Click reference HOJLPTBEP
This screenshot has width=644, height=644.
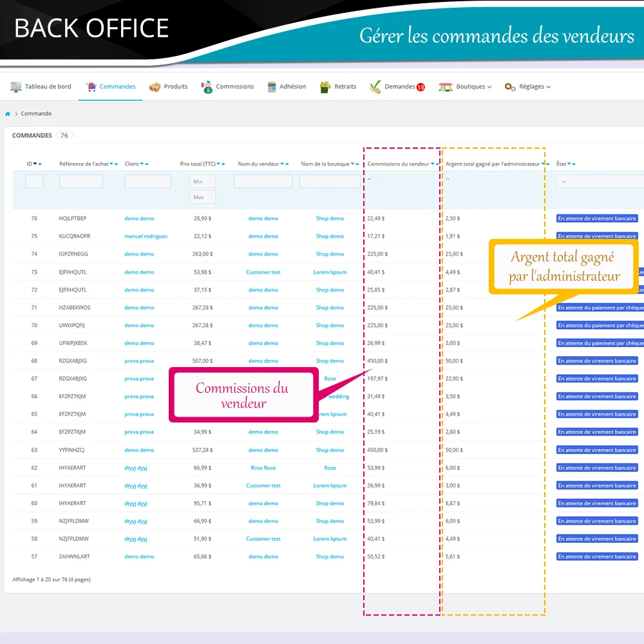73,218
